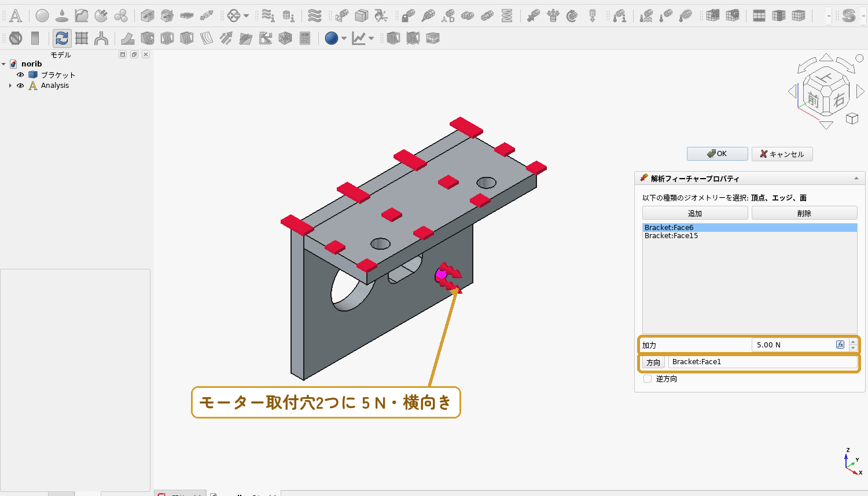Toggle visibility eye of Analysis

[x=20, y=86]
